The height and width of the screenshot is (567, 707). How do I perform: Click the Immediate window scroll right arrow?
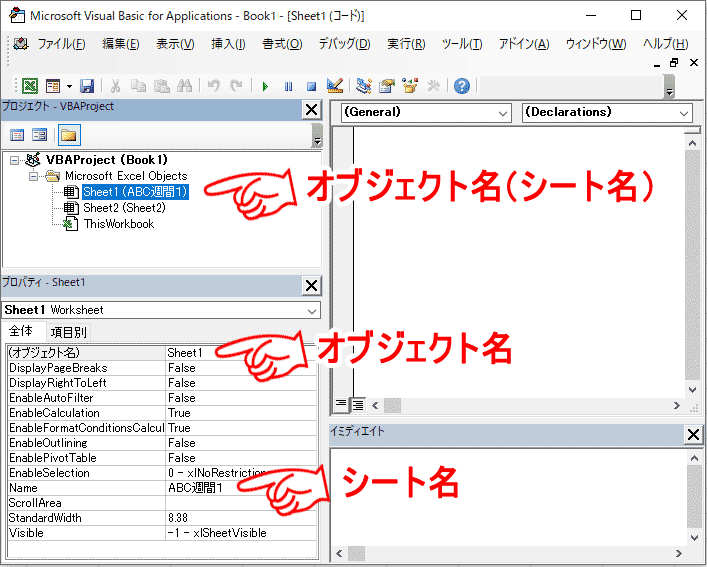pos(679,553)
